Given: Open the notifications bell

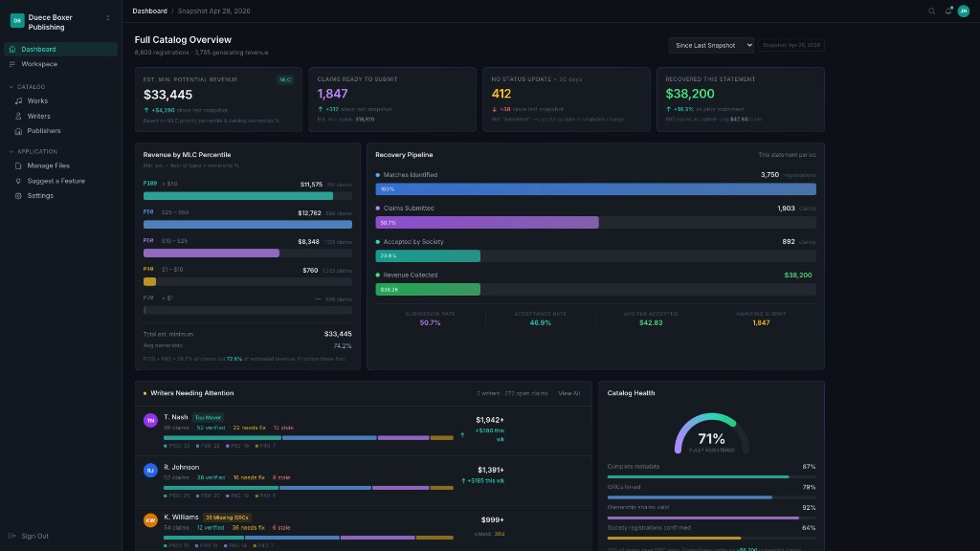Looking at the screenshot, I should click(x=948, y=11).
